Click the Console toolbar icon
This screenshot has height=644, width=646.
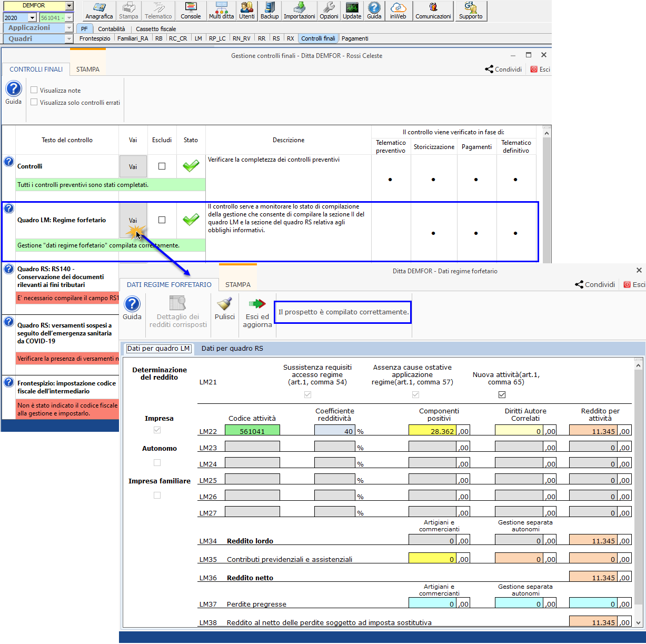pyautogui.click(x=191, y=11)
